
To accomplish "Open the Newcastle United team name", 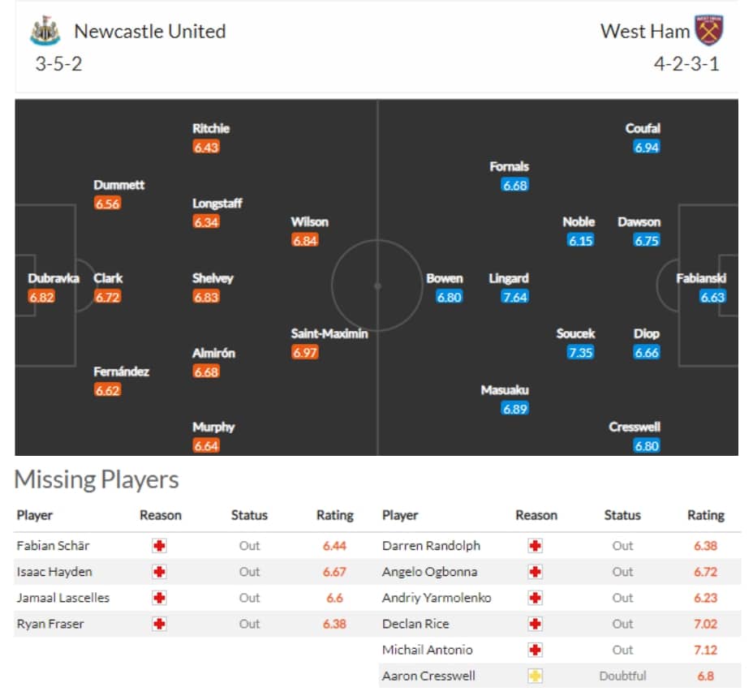I will 150,31.
